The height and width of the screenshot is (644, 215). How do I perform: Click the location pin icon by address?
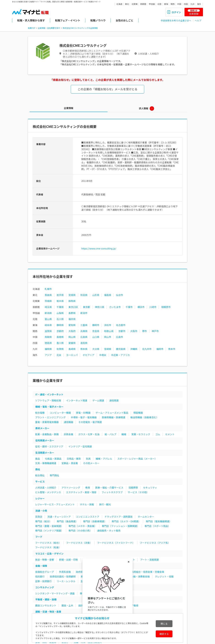click(60, 54)
